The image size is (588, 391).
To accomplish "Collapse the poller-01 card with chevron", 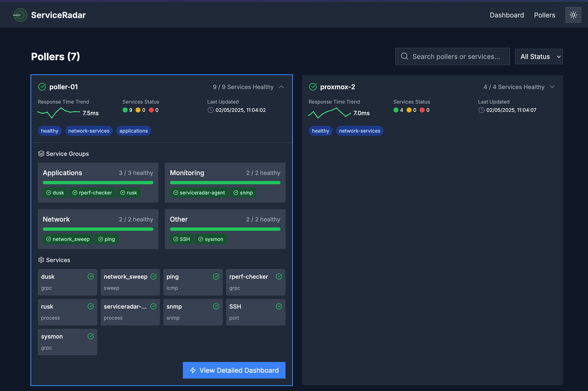I will click(281, 87).
